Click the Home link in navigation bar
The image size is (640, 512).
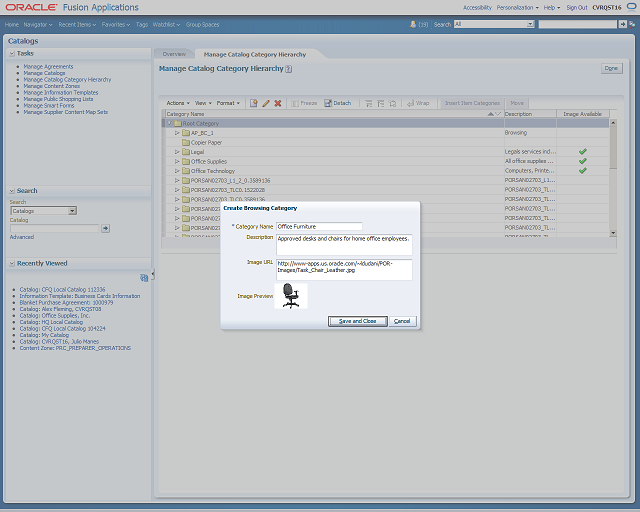[x=11, y=24]
